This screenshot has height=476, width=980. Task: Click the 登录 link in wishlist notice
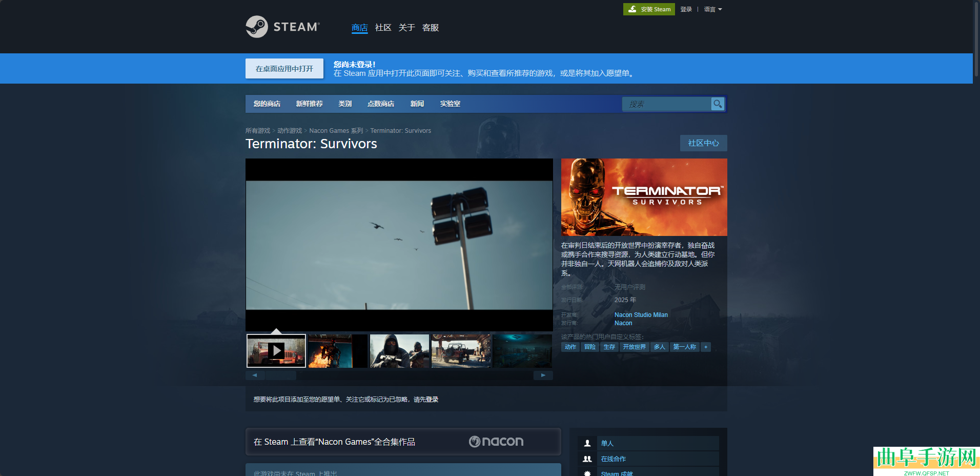432,400
